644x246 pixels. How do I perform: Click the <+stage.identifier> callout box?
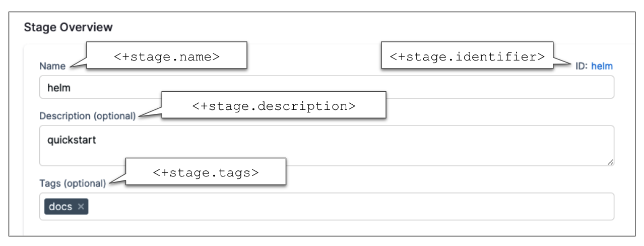[467, 56]
